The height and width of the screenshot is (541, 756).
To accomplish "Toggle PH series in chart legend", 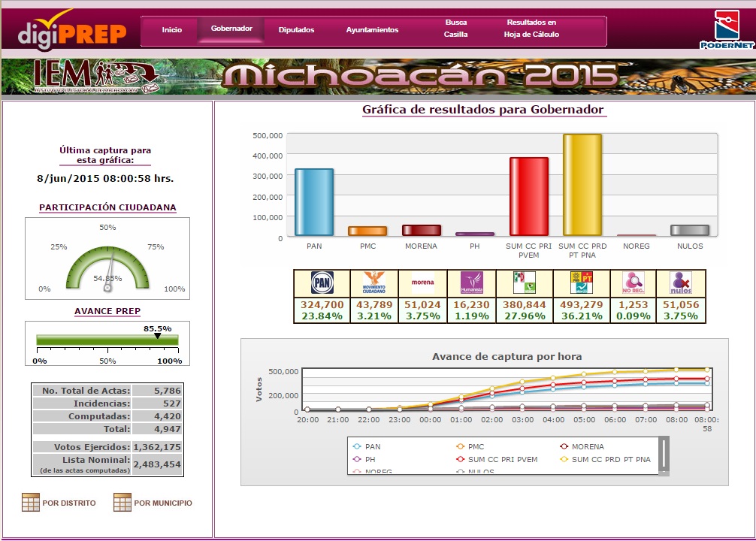I will (364, 460).
